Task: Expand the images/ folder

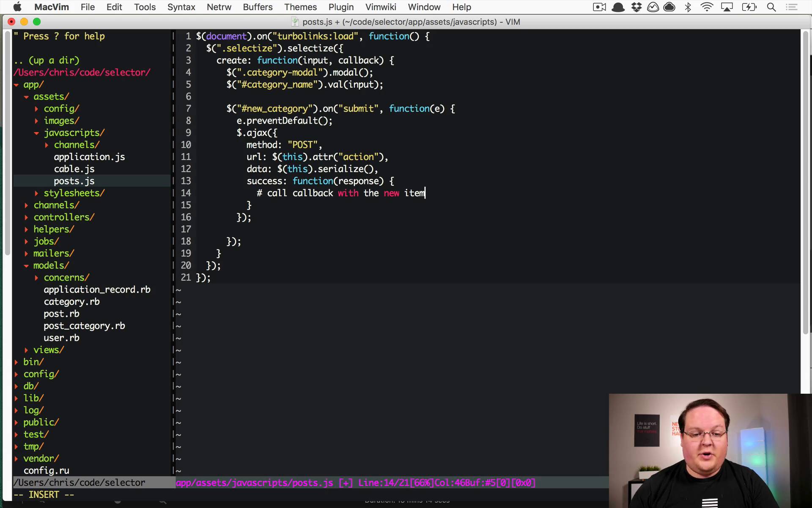Action: tap(36, 121)
